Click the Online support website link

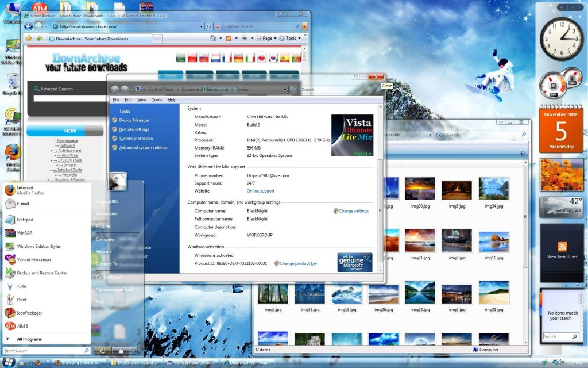coord(261,191)
